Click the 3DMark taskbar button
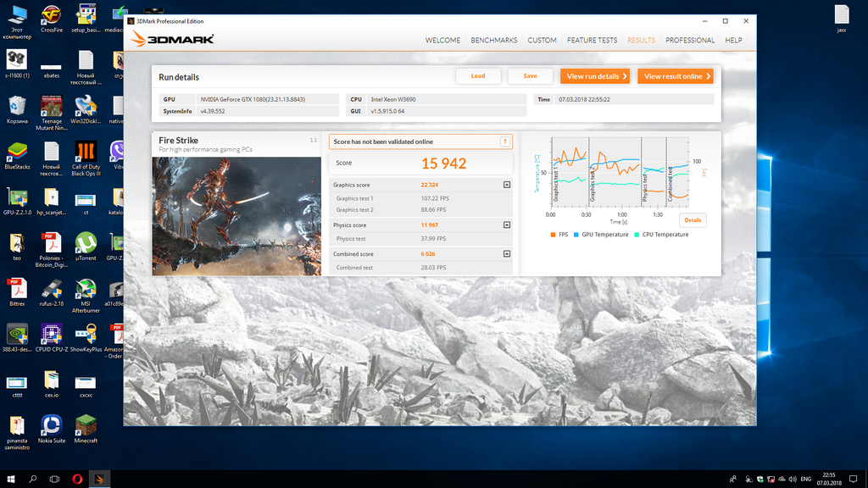The image size is (868, 488). click(100, 480)
